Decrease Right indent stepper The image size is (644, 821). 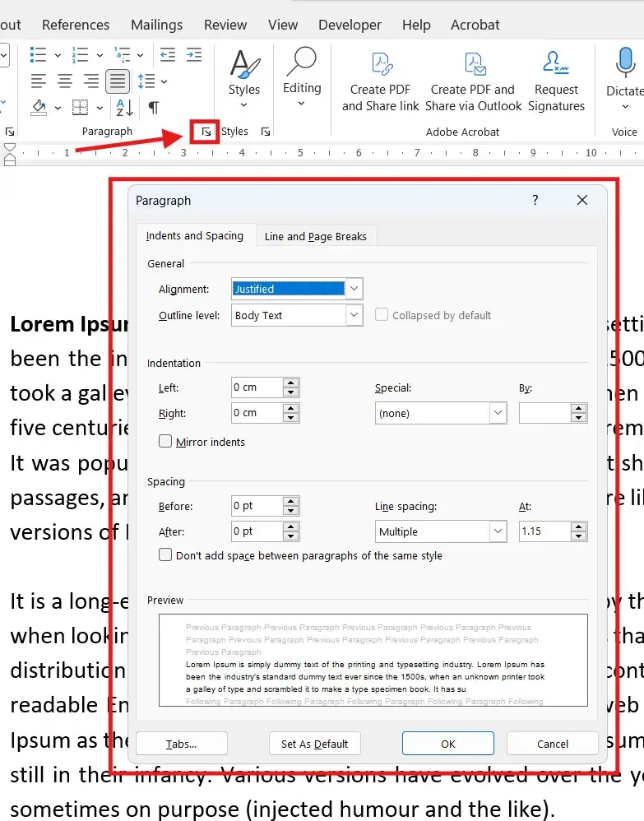(x=290, y=418)
